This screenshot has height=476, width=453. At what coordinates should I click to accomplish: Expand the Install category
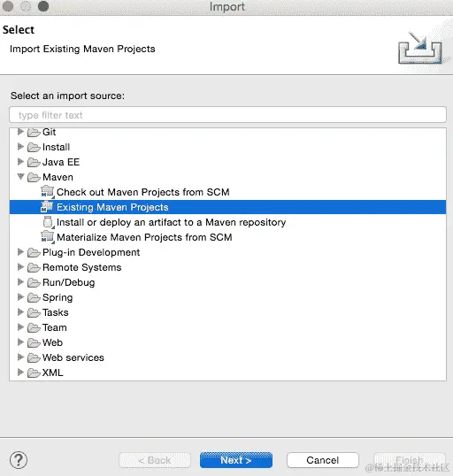coord(20,147)
